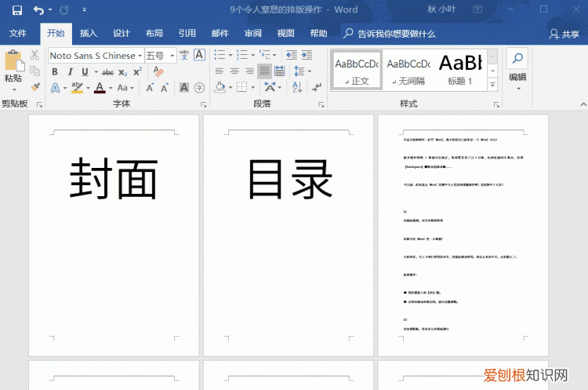
Task: Enable justified paragraph alignment
Action: 265,71
